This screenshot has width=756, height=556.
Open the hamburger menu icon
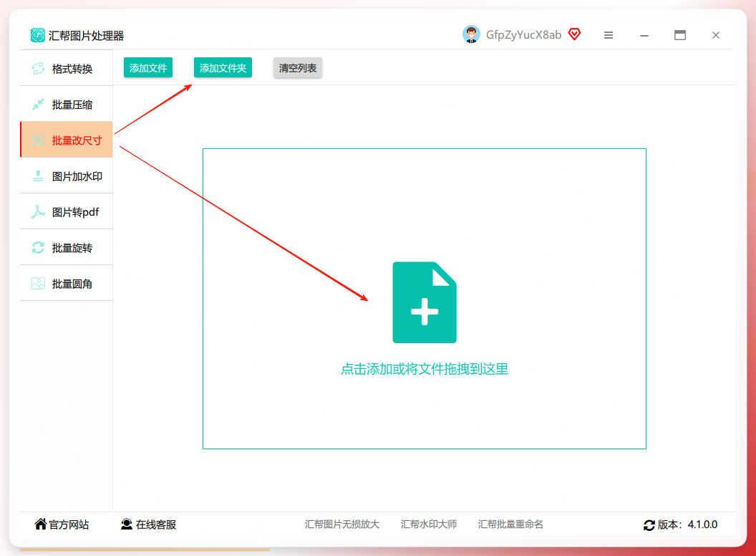[609, 35]
